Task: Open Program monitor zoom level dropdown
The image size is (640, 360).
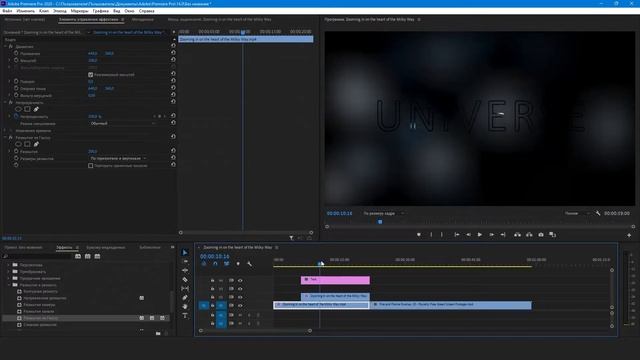Action: pyautogui.click(x=383, y=213)
